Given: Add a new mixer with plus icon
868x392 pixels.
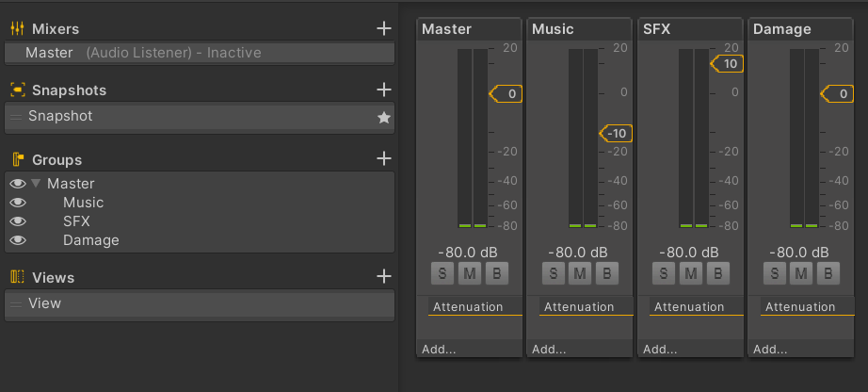Looking at the screenshot, I should tap(383, 29).
